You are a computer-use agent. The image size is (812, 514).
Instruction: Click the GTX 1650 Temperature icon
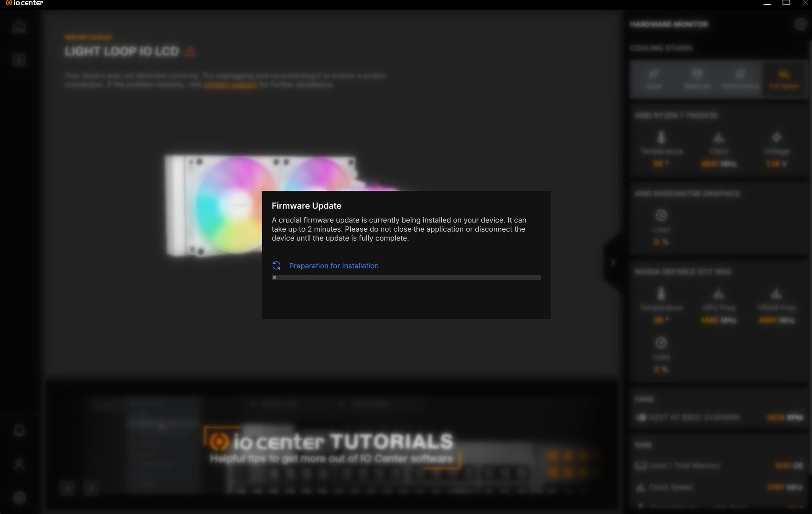pos(661,293)
